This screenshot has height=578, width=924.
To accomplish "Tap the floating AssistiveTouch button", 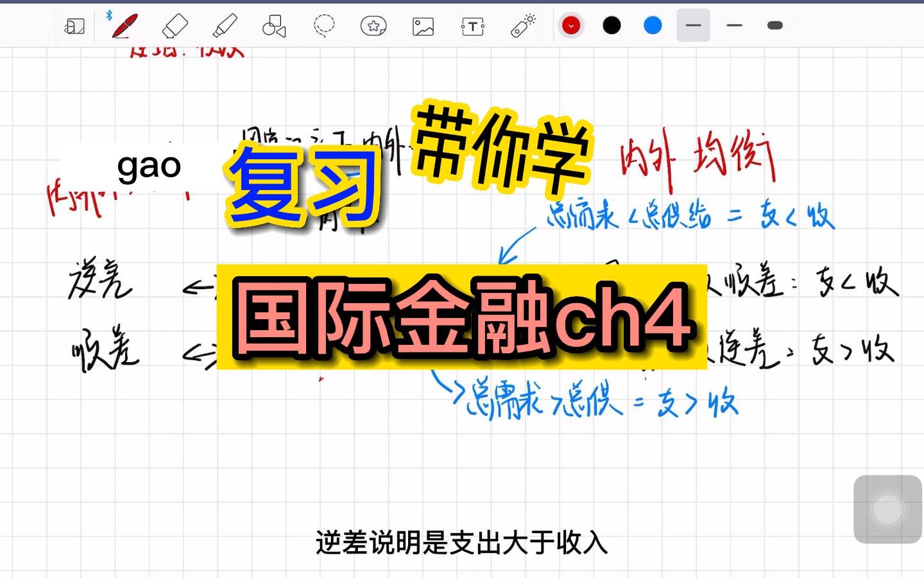I will 888,509.
